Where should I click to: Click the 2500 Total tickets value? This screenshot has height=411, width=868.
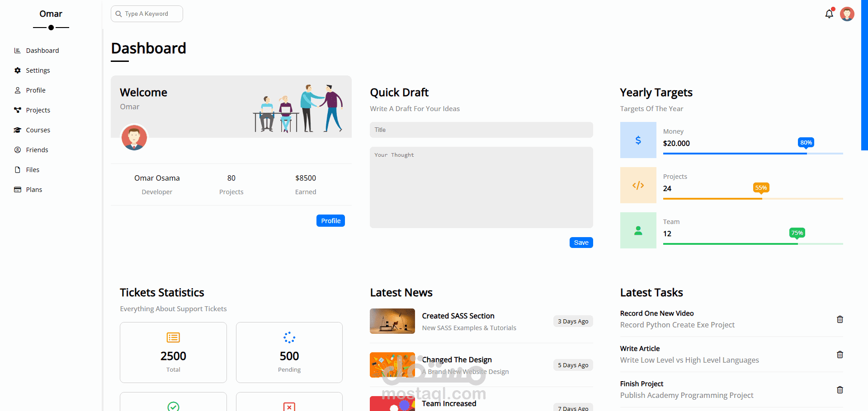[173, 356]
